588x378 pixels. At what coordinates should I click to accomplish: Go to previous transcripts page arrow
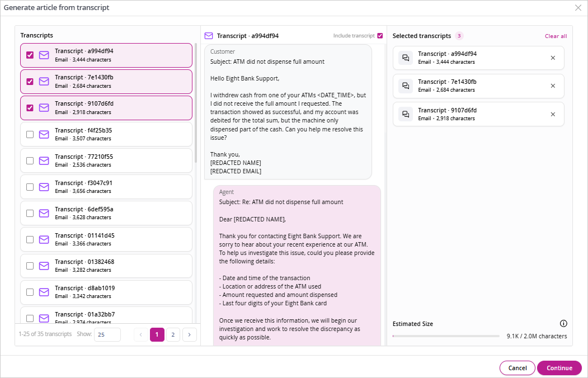pos(140,334)
